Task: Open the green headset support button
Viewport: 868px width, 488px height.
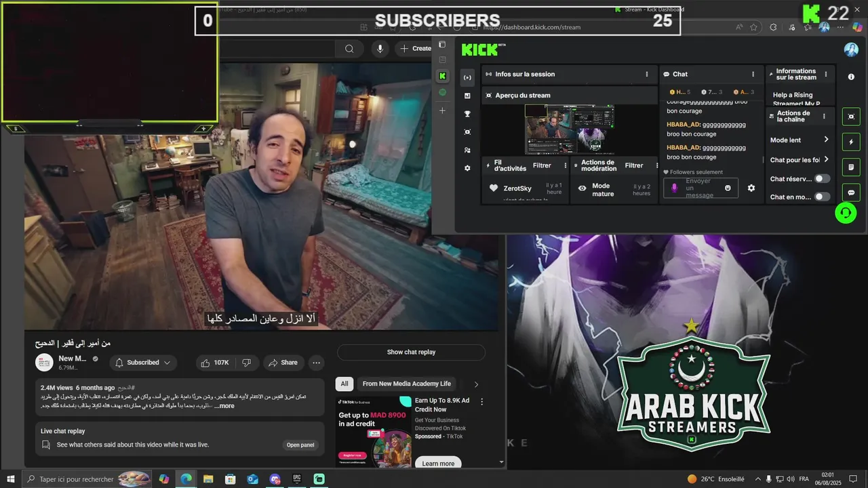Action: tap(846, 213)
